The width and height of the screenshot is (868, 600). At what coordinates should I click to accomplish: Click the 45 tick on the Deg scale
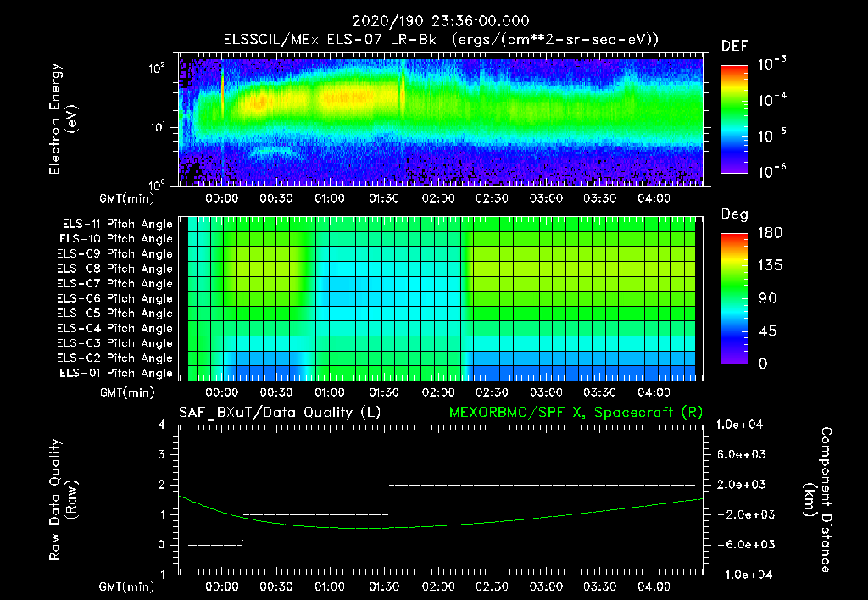(x=768, y=331)
